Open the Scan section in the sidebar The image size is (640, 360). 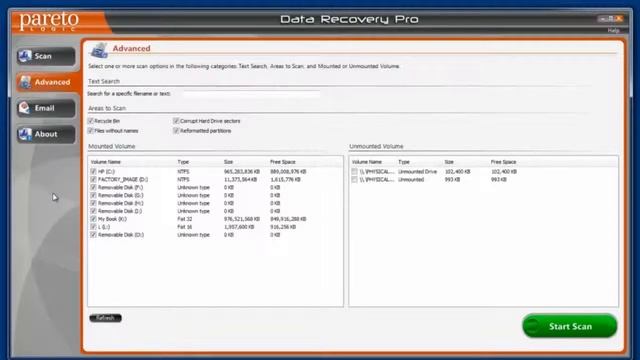tap(46, 56)
